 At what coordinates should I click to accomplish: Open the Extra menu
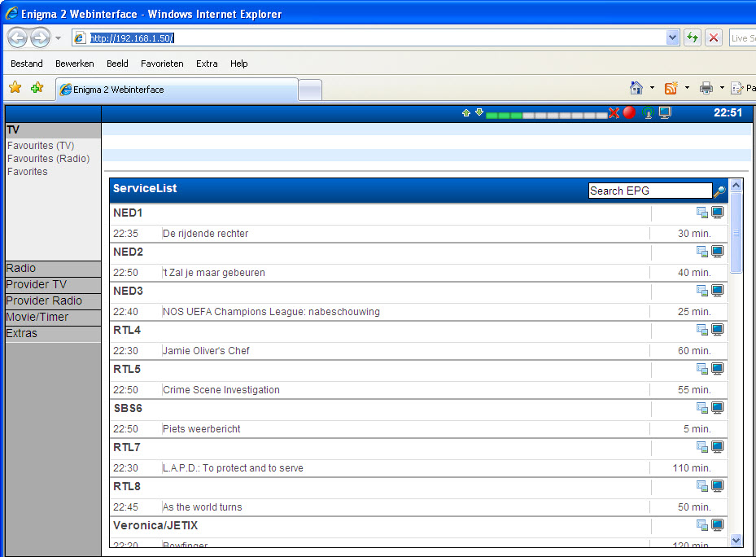[x=207, y=64]
